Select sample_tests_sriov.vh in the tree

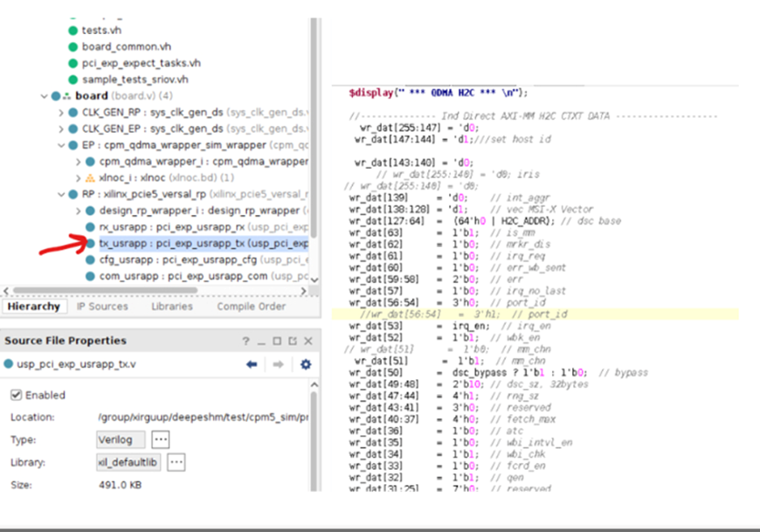[x=135, y=79]
